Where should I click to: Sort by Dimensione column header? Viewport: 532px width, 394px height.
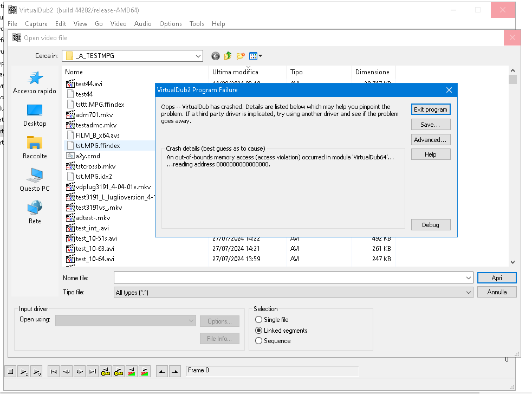(x=374, y=72)
